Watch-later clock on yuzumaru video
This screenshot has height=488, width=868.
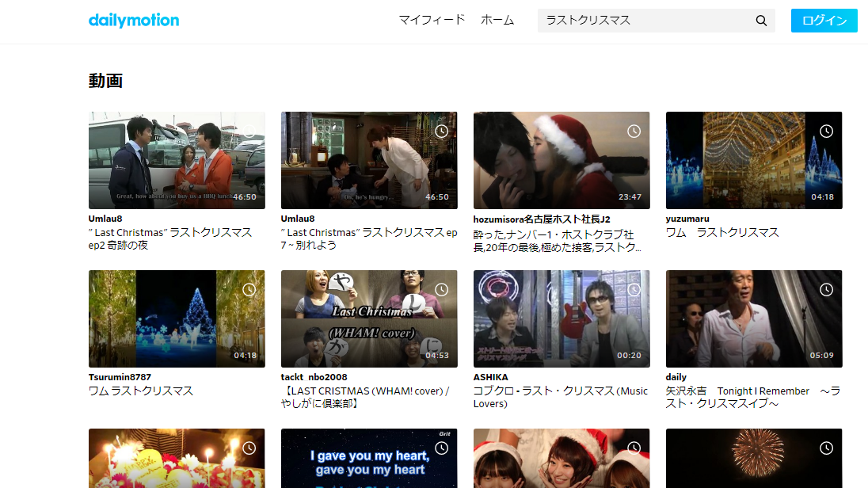point(827,132)
